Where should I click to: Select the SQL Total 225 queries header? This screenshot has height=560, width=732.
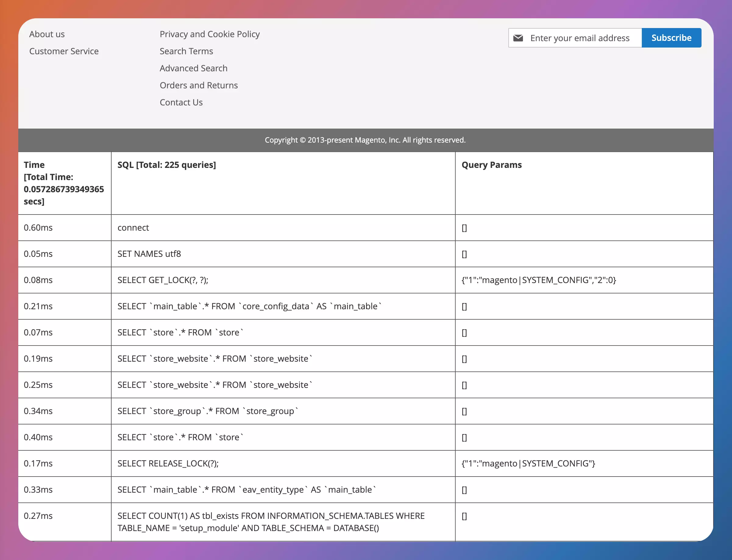click(x=283, y=183)
